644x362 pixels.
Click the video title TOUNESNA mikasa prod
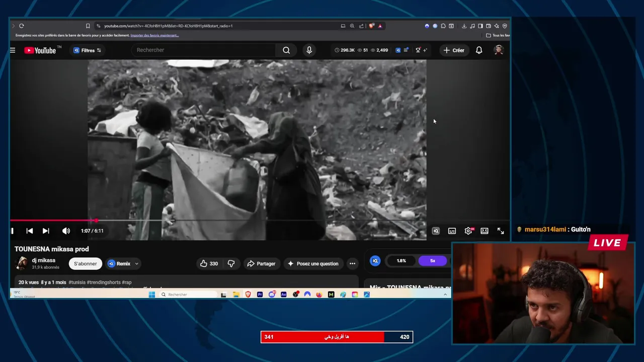pos(52,249)
